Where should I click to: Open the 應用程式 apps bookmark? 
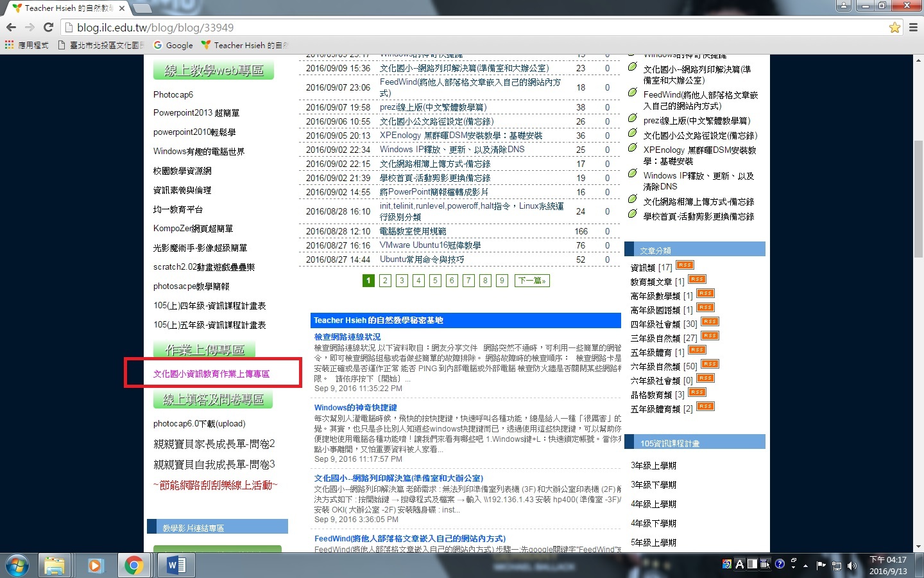[27, 45]
